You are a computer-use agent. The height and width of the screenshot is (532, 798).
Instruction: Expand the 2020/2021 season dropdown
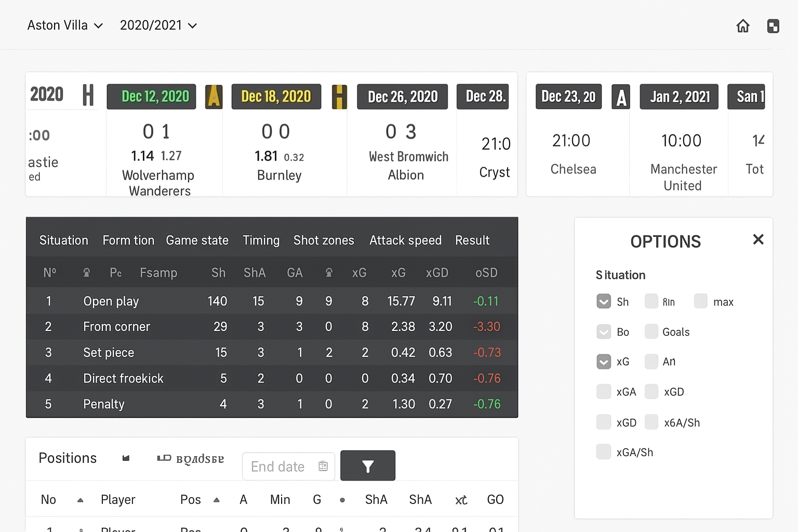tap(158, 25)
